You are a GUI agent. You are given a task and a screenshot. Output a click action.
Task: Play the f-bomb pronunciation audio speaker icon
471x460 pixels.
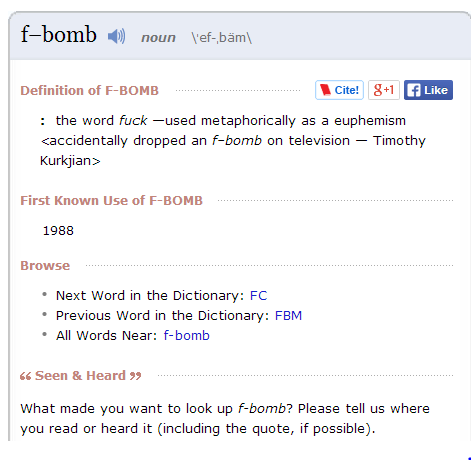[x=117, y=36]
